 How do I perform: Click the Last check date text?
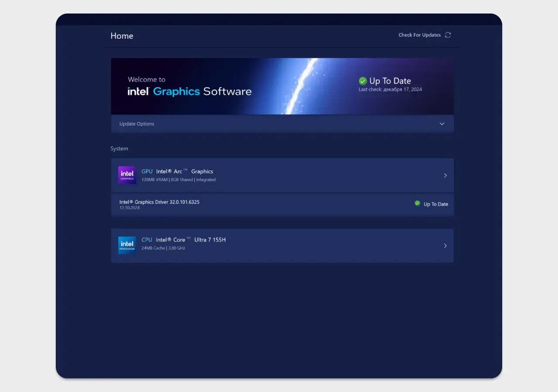click(x=390, y=89)
